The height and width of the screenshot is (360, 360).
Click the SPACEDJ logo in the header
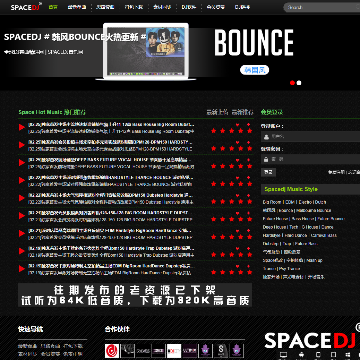tap(26, 7)
